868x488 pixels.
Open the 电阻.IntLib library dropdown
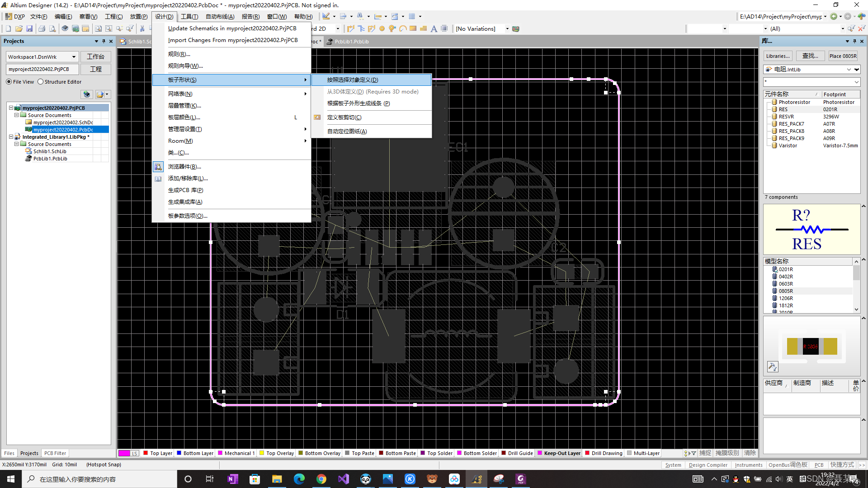coord(849,70)
